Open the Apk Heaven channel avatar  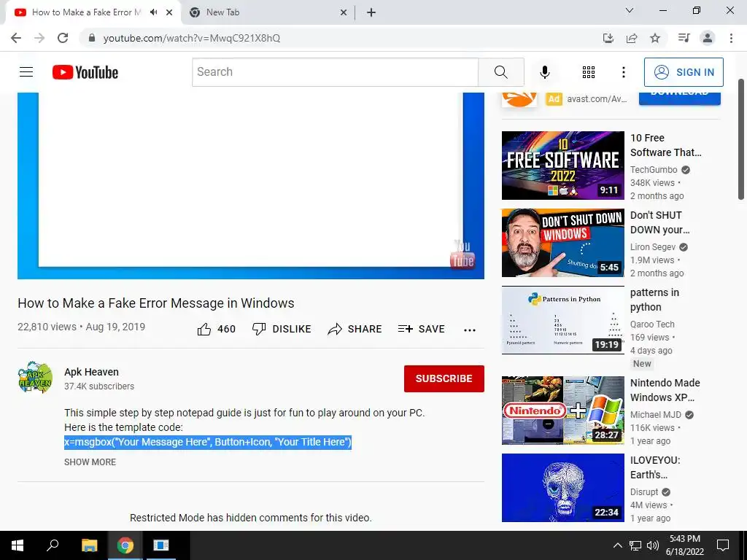tap(35, 378)
